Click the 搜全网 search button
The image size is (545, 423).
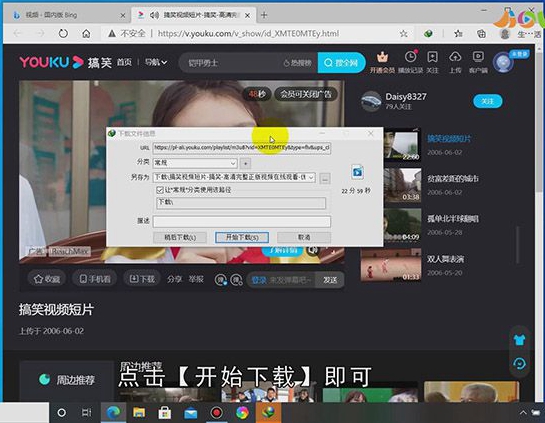click(341, 63)
